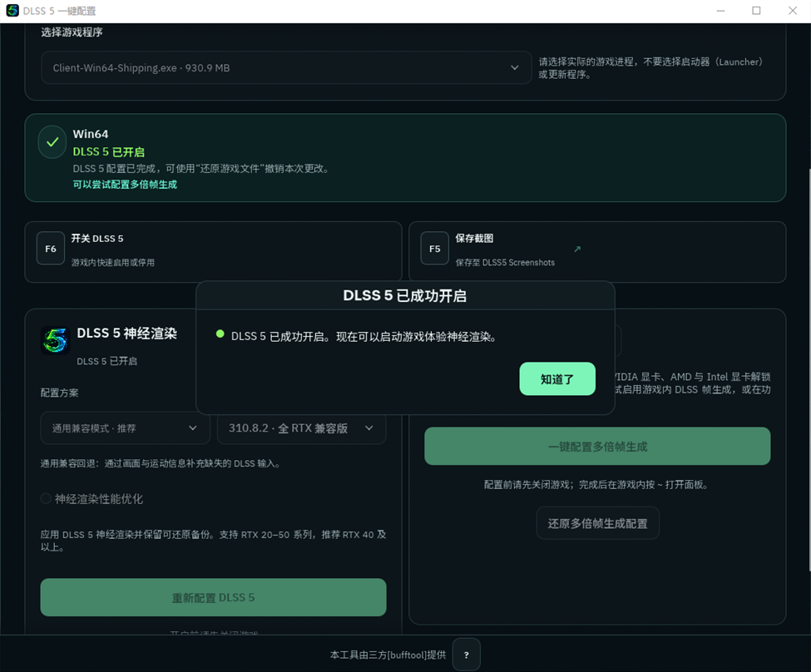Expand 通用兼容模式 · 推荐 dropdown
Screen dimensions: 811x672
(125, 428)
